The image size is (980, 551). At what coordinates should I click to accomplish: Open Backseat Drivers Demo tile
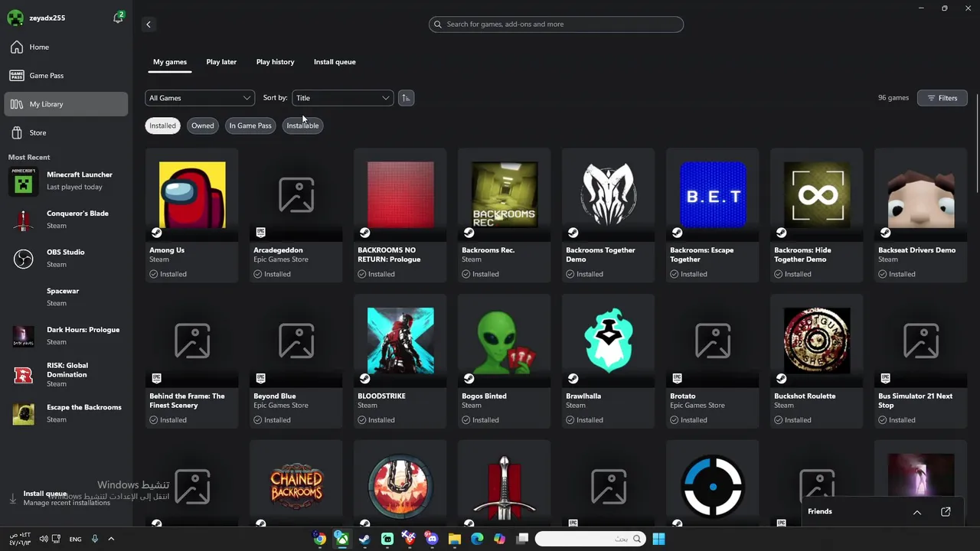point(921,216)
